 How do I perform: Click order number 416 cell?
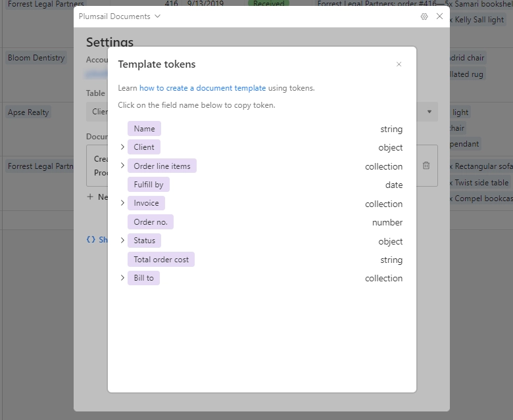pos(172,3)
